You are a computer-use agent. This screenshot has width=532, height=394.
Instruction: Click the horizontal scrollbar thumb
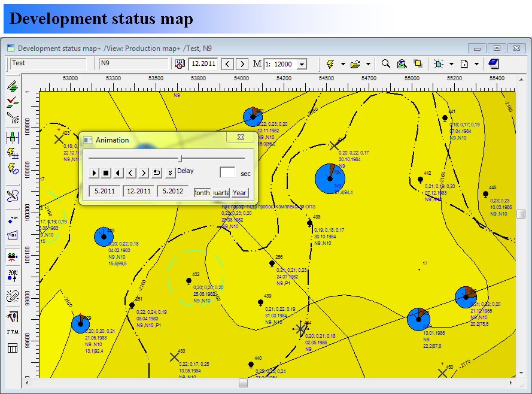(243, 383)
